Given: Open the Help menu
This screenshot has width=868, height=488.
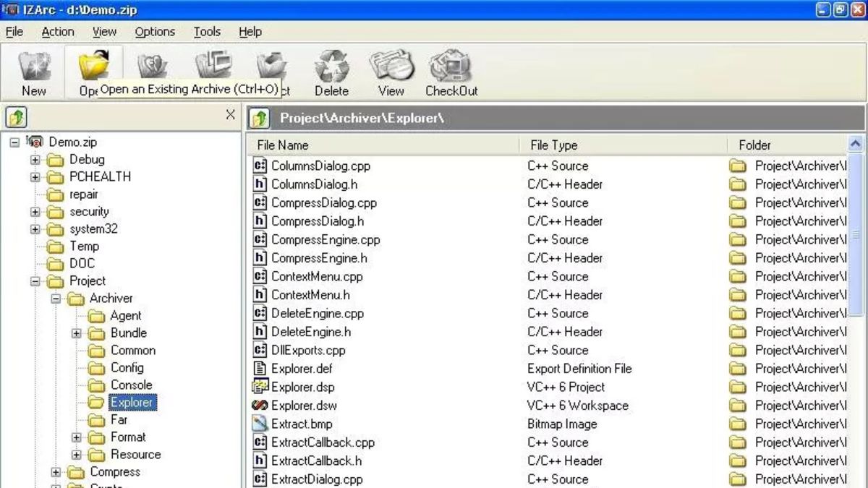Looking at the screenshot, I should [250, 32].
